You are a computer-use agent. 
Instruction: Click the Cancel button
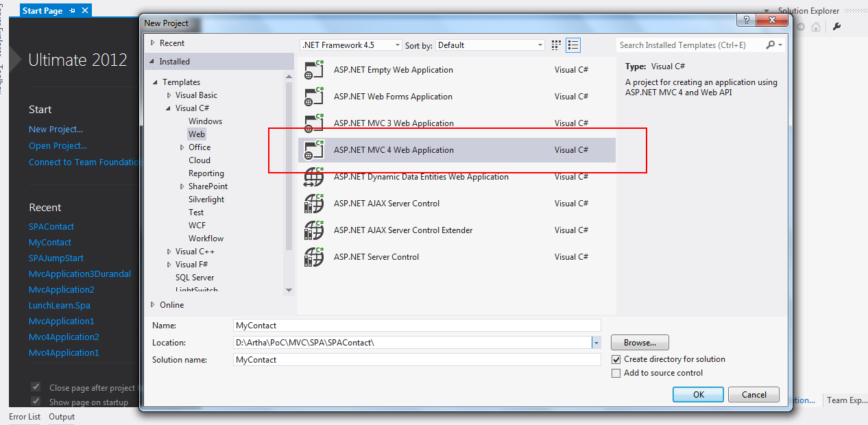pyautogui.click(x=754, y=394)
